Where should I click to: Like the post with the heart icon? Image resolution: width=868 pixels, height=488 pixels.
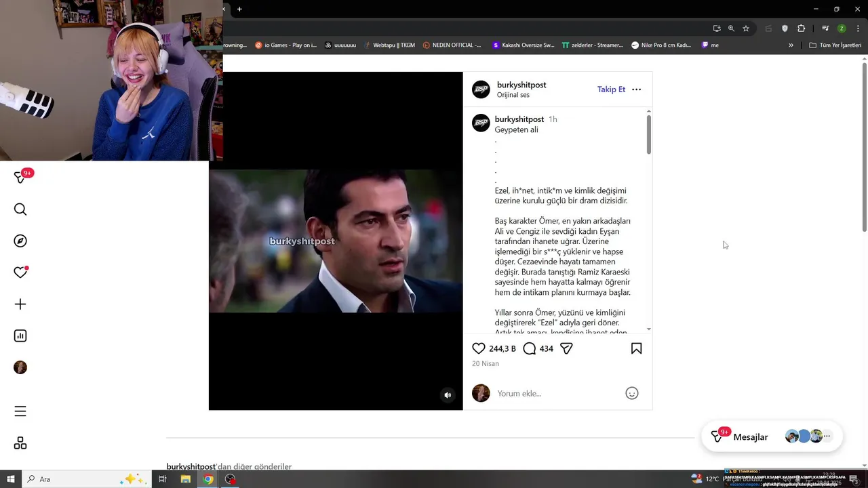coord(479,348)
